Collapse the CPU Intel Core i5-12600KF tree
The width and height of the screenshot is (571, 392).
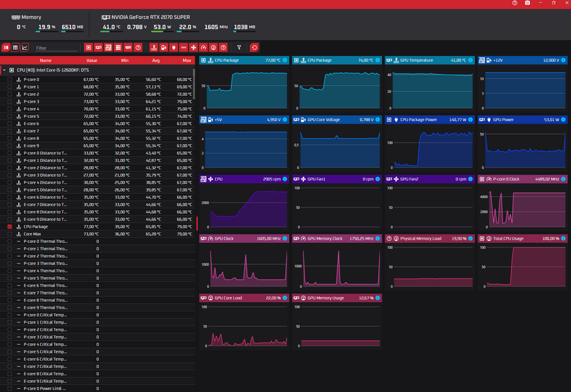5,70
